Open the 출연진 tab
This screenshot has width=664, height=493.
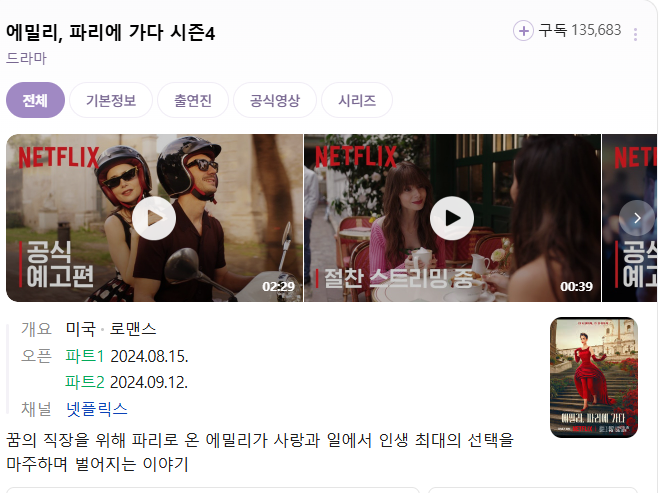tap(193, 100)
